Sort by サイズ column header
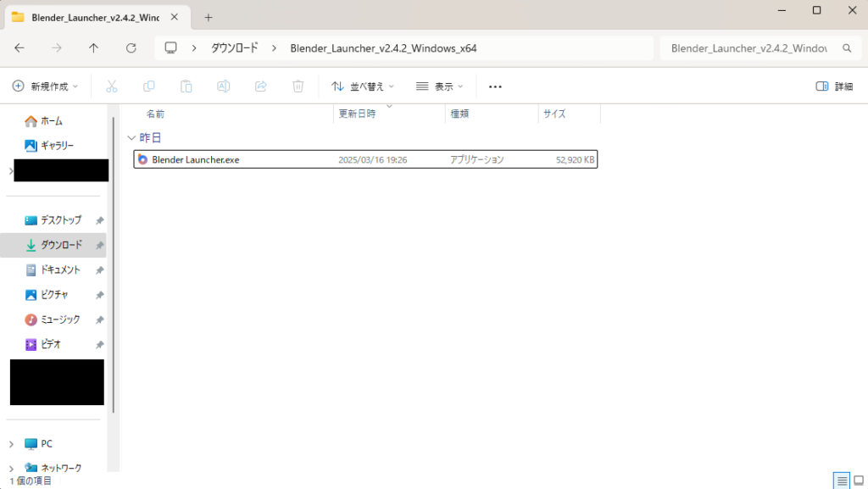Image resolution: width=868 pixels, height=489 pixels. (x=554, y=114)
